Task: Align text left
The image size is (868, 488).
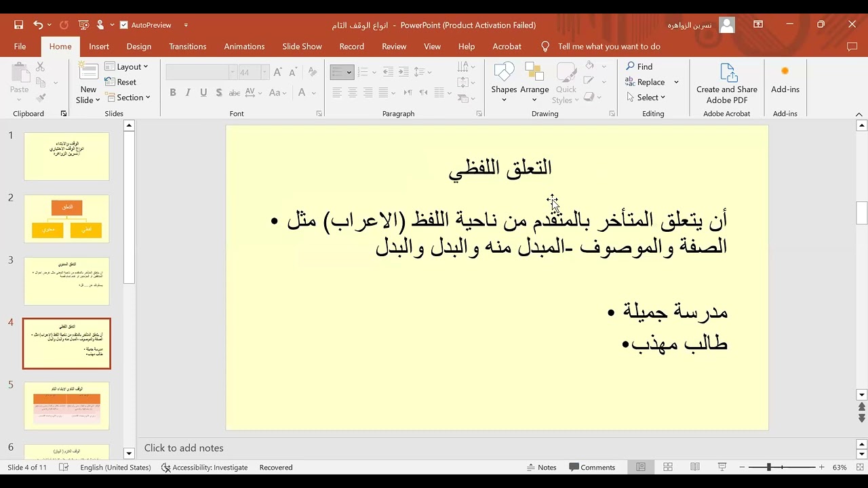Action: click(x=337, y=93)
